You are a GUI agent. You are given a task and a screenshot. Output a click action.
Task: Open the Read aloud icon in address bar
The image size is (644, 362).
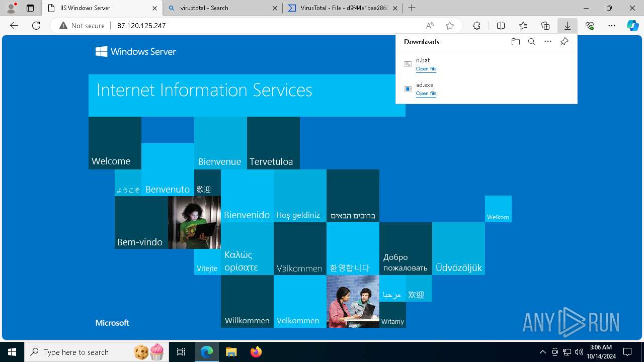(430, 26)
